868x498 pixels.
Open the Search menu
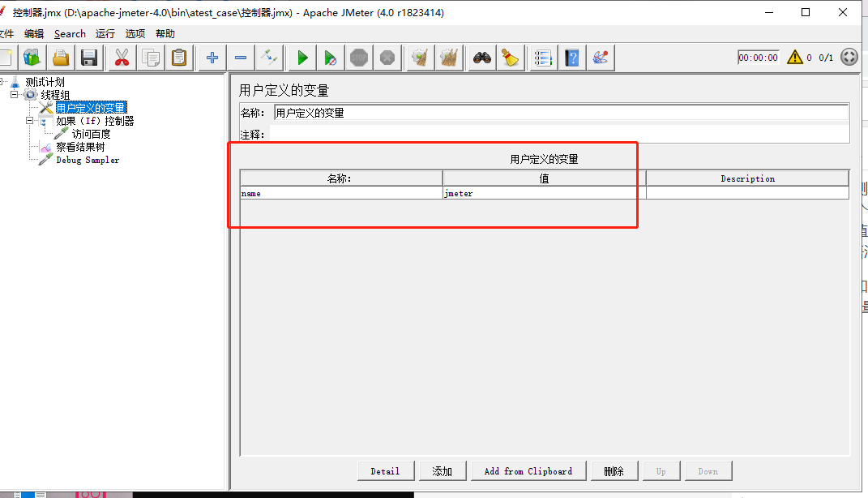tap(70, 34)
